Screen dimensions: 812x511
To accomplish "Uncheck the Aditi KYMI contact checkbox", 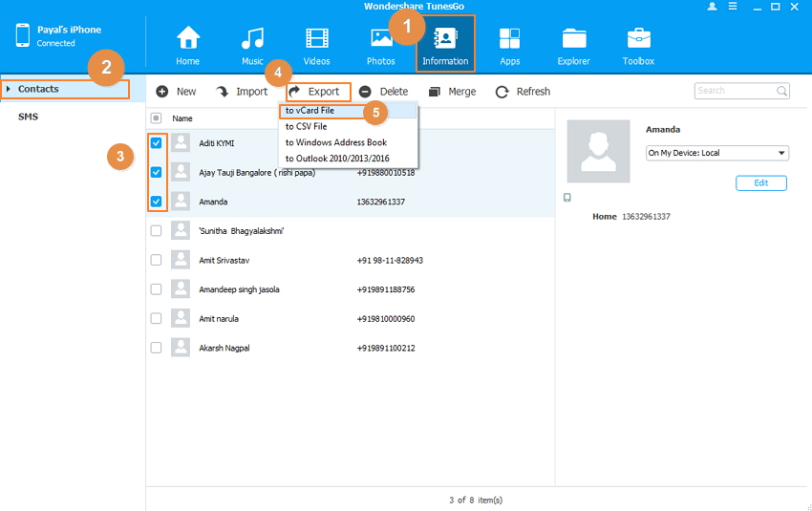I will coord(156,143).
